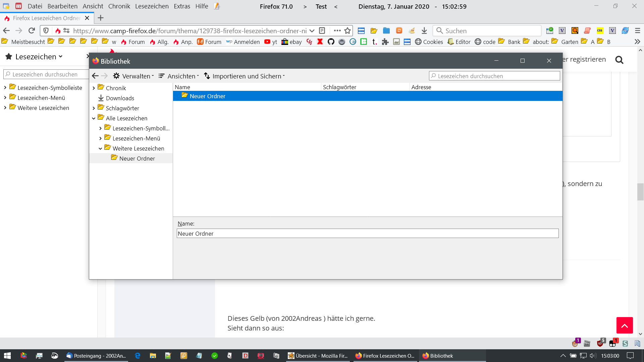The height and width of the screenshot is (362, 644).
Task: Click the GitHub bookmark icon
Action: 331,42
